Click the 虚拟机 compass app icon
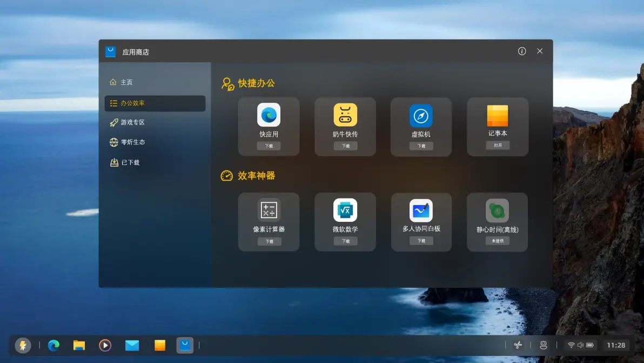 coord(421,116)
